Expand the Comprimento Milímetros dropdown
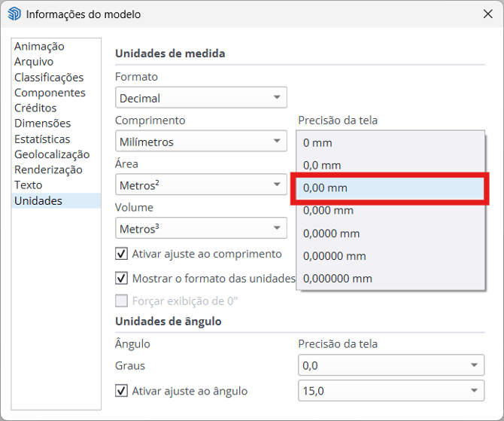The width and height of the screenshot is (504, 421). pos(201,142)
